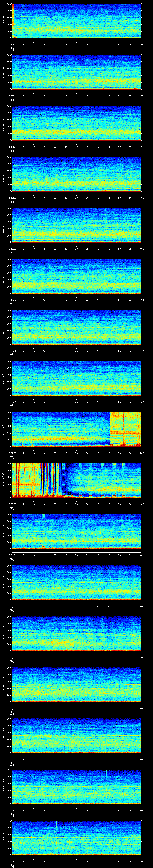Click the 15:25:00 time axis label
Viewport: 153px width, 868px height.
click(x=12, y=606)
